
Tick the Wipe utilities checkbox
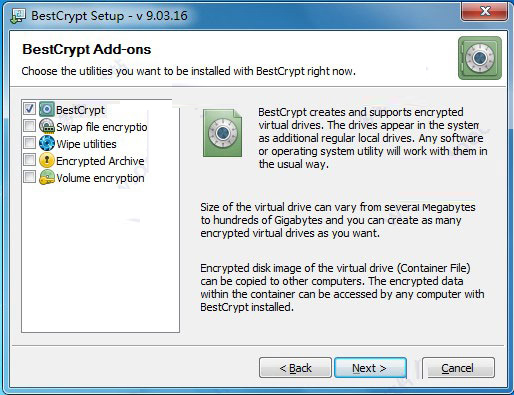pyautogui.click(x=29, y=143)
